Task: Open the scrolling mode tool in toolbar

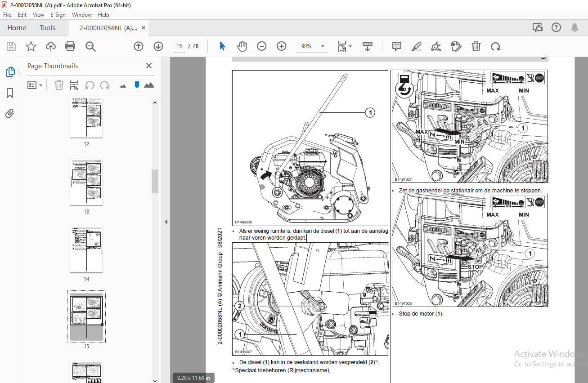Action: (368, 46)
